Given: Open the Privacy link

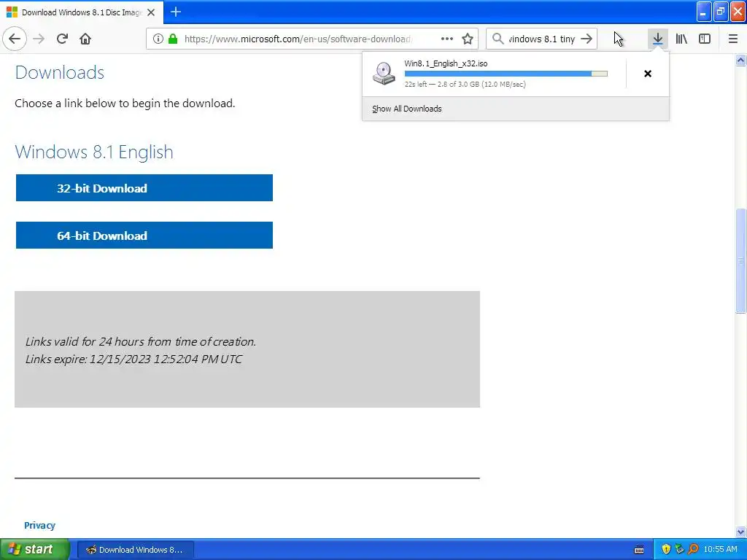Looking at the screenshot, I should (x=39, y=525).
